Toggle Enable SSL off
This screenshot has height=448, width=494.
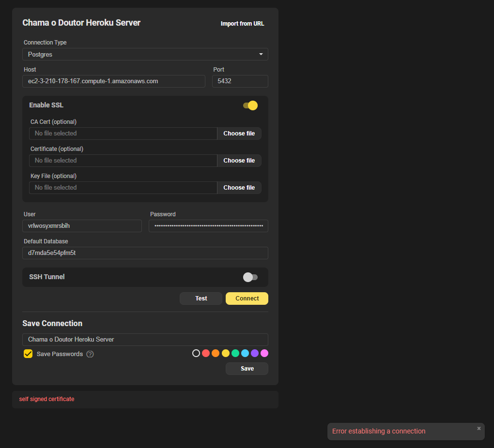tap(250, 105)
